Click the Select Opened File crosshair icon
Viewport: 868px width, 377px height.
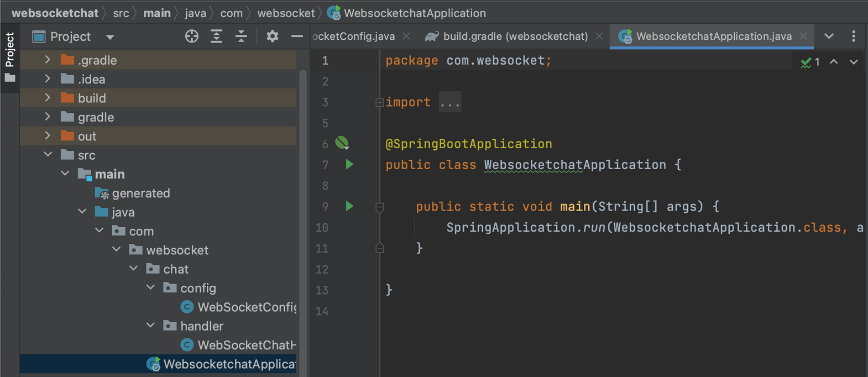(x=192, y=36)
